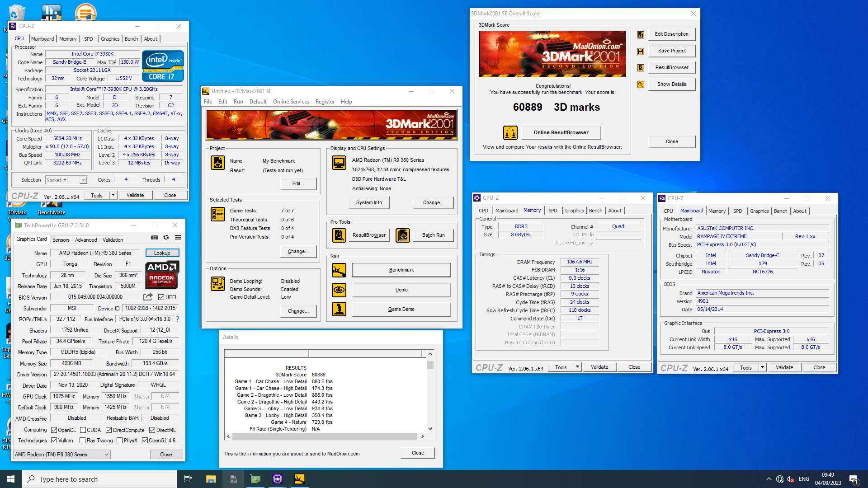Switch to SPD tab in CPU-Z Memory window
868x488 pixels.
click(x=552, y=211)
